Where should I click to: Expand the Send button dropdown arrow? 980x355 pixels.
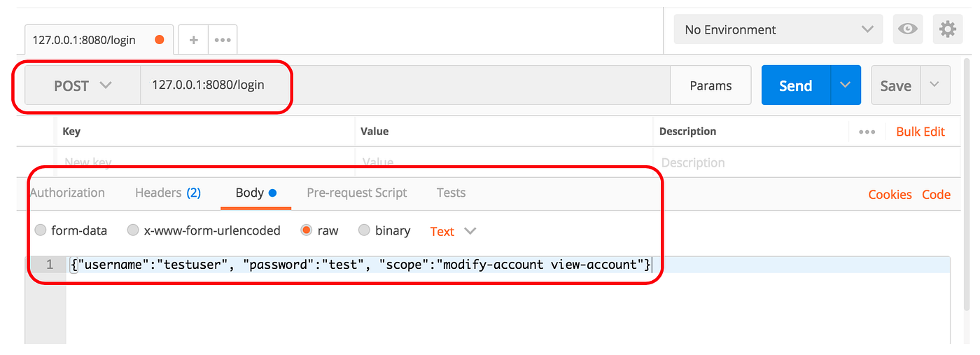(846, 85)
